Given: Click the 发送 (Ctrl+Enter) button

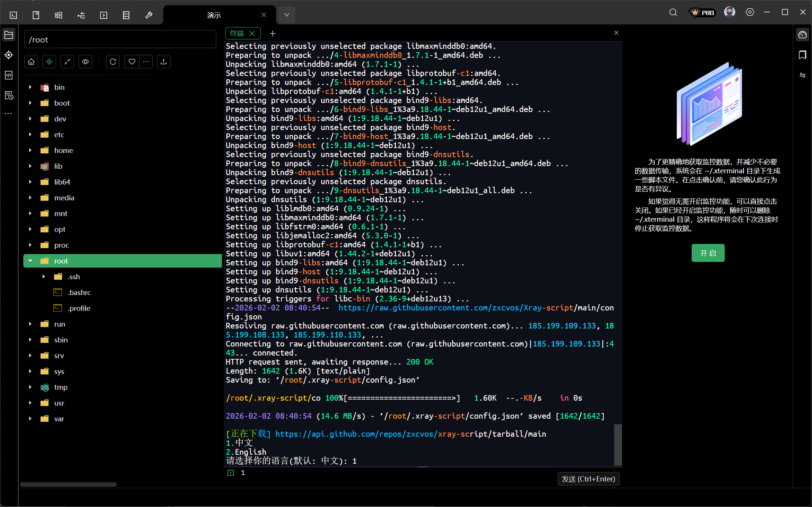Looking at the screenshot, I should (588, 479).
